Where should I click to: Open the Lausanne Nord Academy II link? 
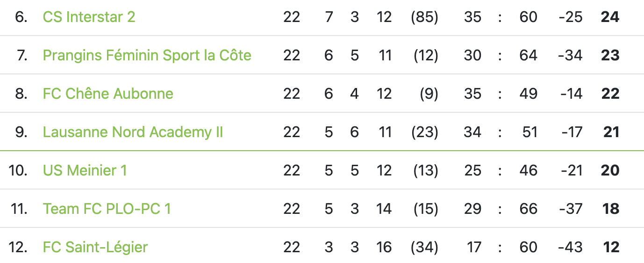click(133, 132)
